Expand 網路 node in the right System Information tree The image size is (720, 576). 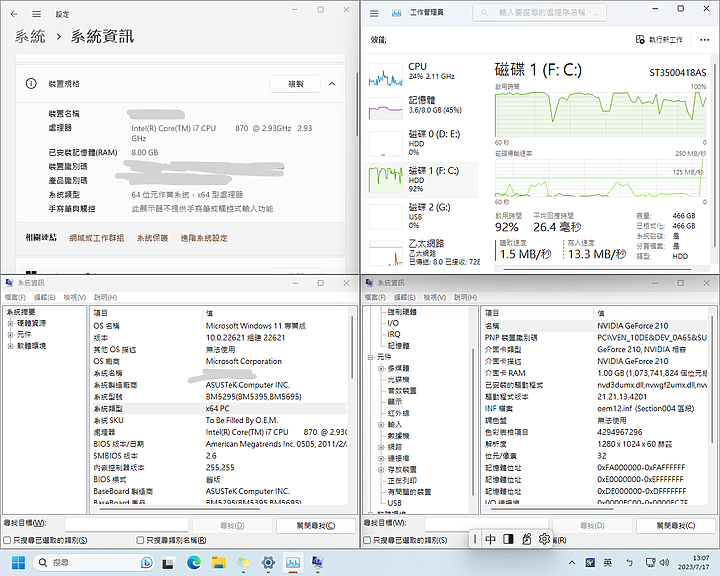(381, 447)
